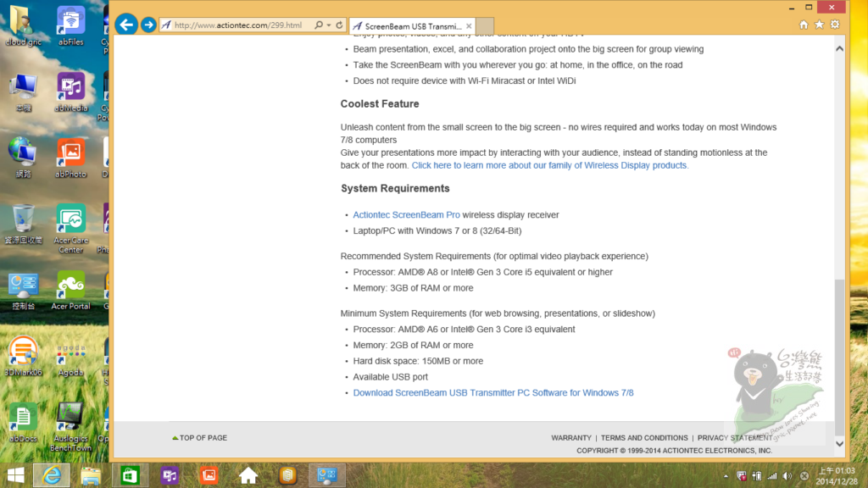This screenshot has width=868, height=488.
Task: Go back using the browser back arrow
Action: 126,25
